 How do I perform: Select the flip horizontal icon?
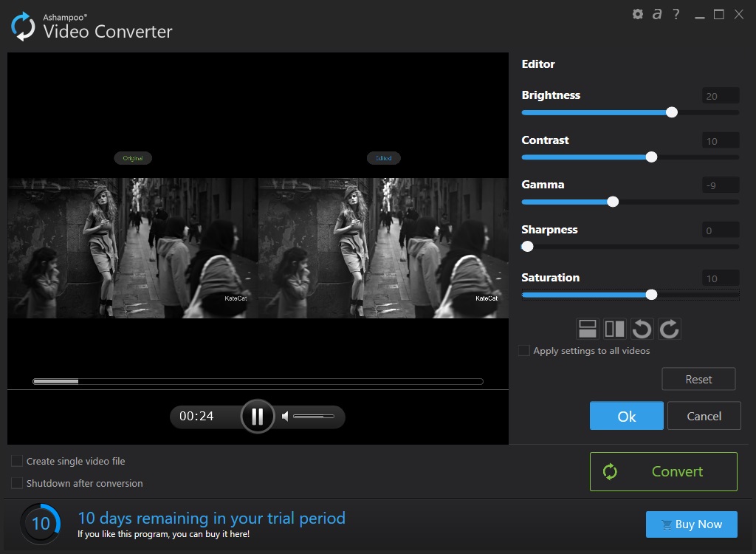pyautogui.click(x=615, y=328)
